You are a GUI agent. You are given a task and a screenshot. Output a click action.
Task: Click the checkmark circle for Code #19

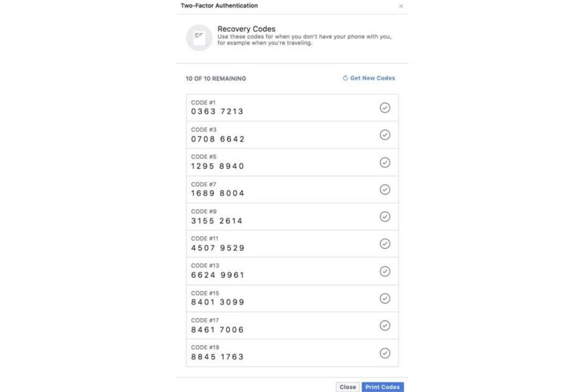pyautogui.click(x=385, y=352)
